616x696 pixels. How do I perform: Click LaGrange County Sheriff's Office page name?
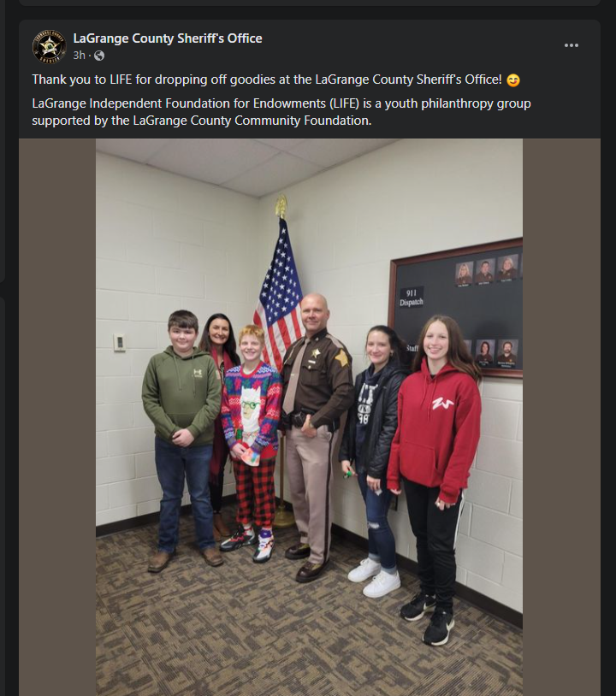point(168,38)
